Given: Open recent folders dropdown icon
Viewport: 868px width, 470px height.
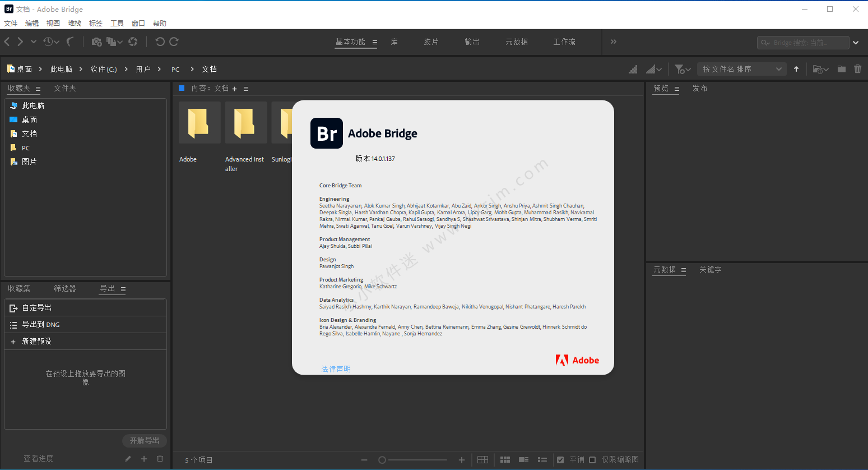Looking at the screenshot, I should pos(820,69).
